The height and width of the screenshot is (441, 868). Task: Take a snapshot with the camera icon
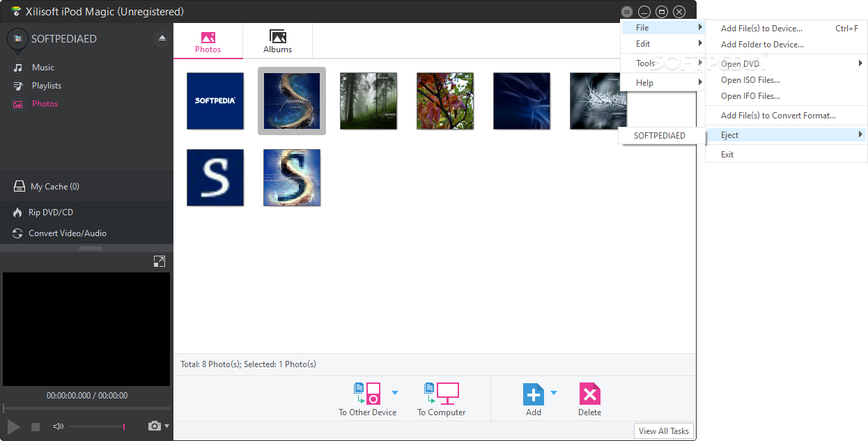click(155, 426)
